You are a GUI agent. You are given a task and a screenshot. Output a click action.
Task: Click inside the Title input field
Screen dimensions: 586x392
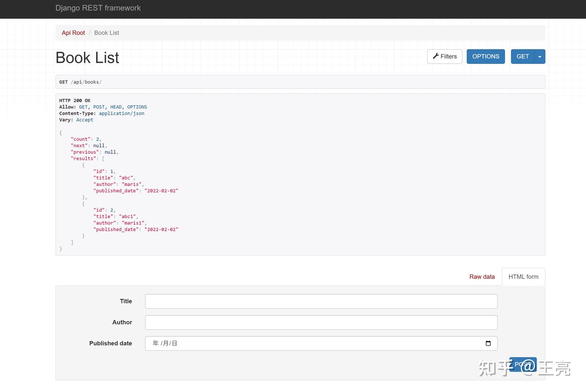(x=321, y=301)
